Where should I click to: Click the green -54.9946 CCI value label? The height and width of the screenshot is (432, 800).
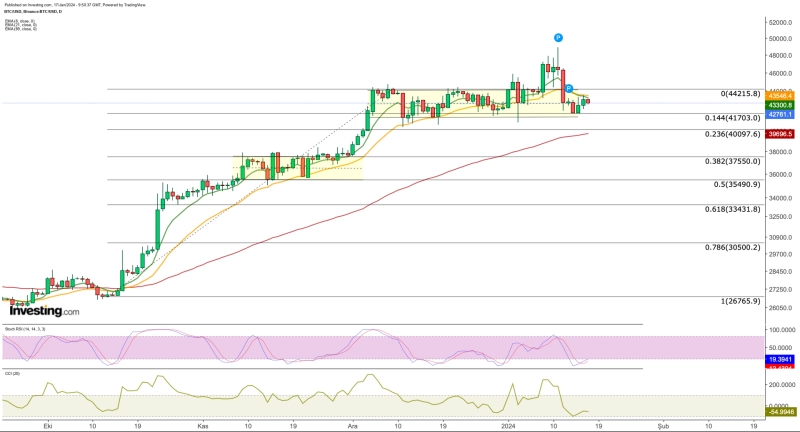(x=780, y=411)
